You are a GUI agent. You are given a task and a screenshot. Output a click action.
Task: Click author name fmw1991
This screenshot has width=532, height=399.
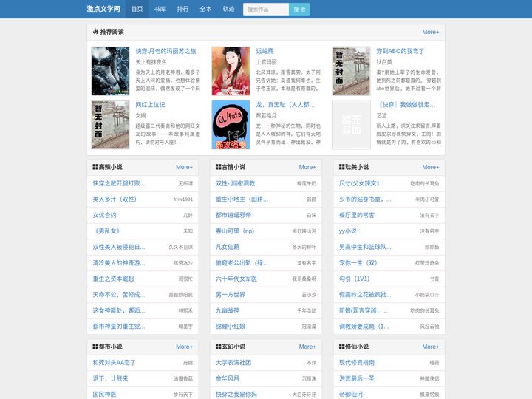(x=183, y=199)
